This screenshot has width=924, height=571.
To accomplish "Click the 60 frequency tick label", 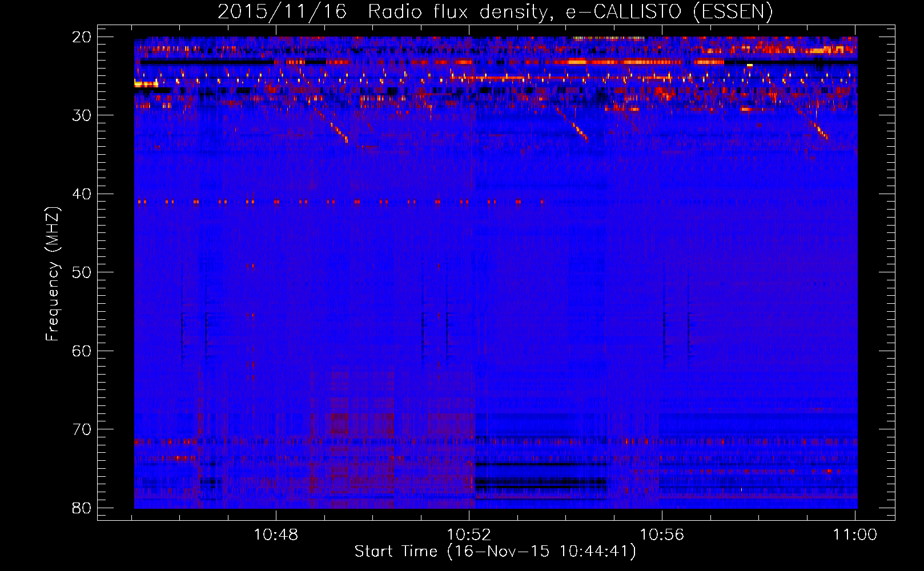I will click(x=82, y=351).
